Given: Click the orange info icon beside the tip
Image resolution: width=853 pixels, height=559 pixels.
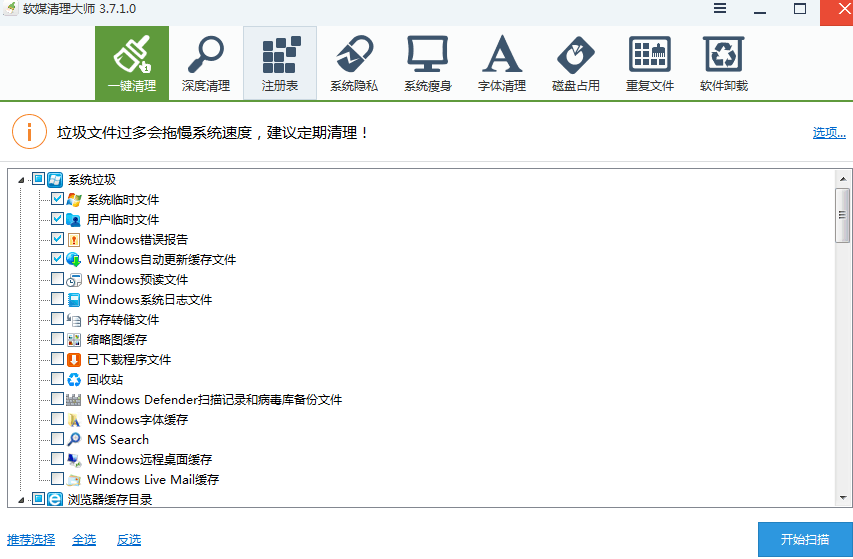Looking at the screenshot, I should [29, 132].
